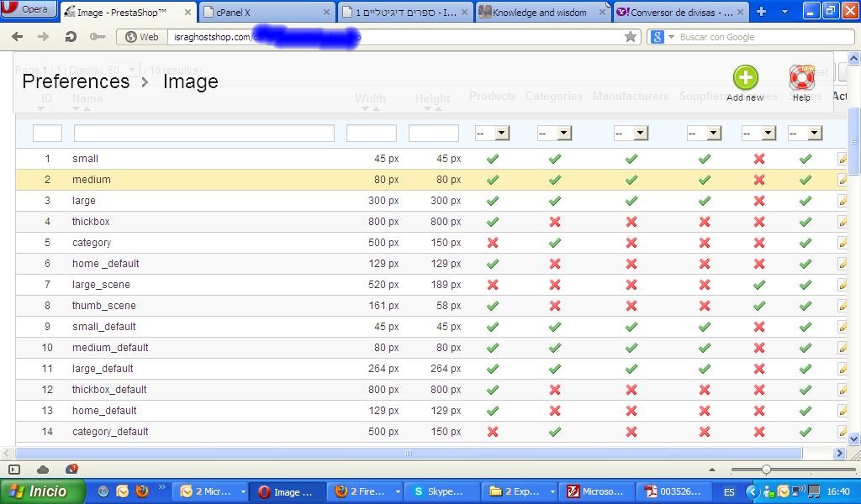Click the horizontal scrollbar
This screenshot has height=504, width=861.
[409, 453]
